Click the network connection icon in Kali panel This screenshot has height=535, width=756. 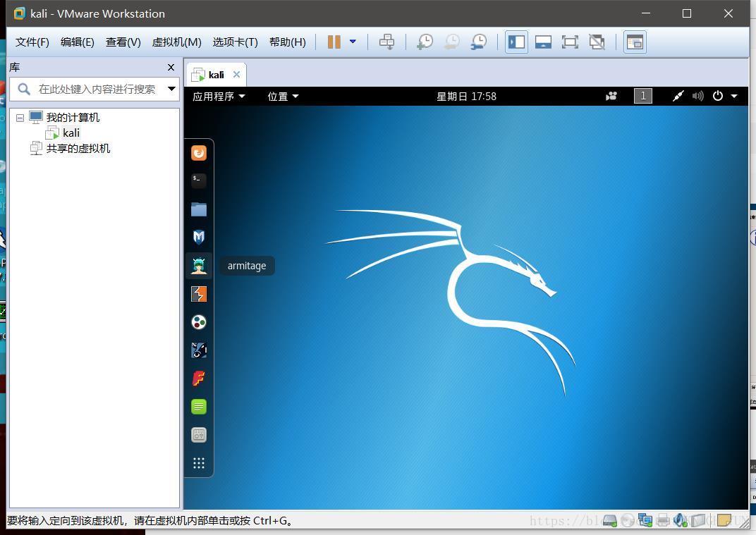point(678,96)
